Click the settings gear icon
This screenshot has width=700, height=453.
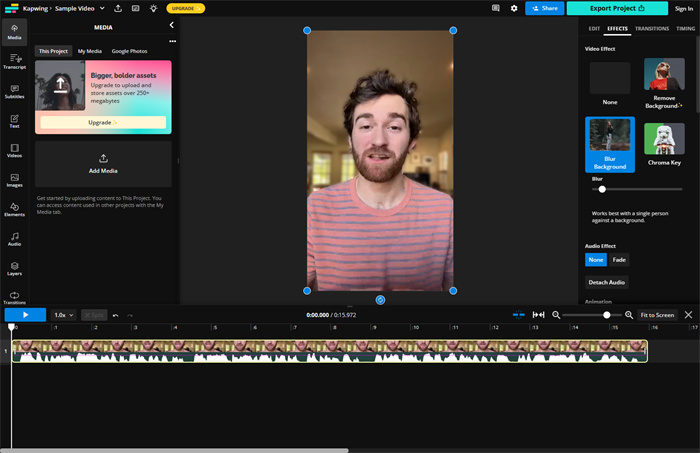point(514,8)
